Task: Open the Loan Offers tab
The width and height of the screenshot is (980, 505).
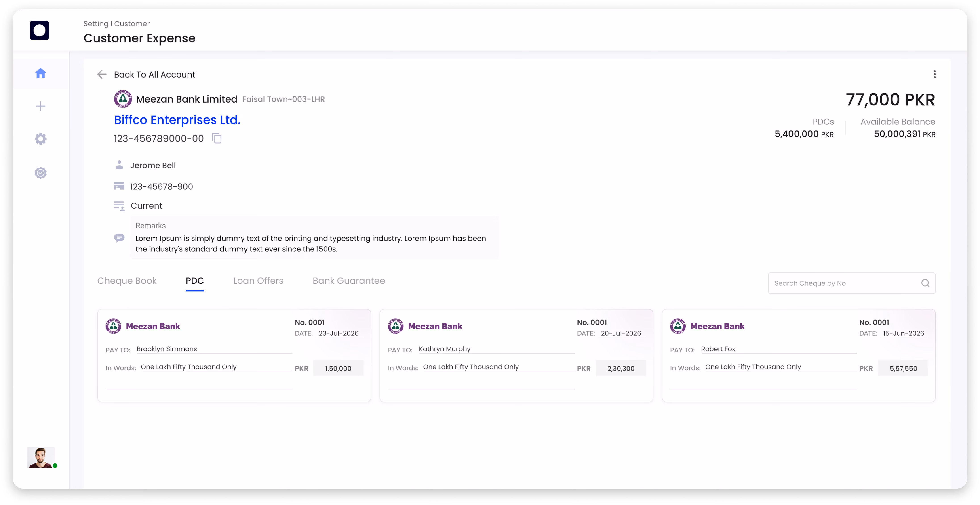Action: (258, 281)
